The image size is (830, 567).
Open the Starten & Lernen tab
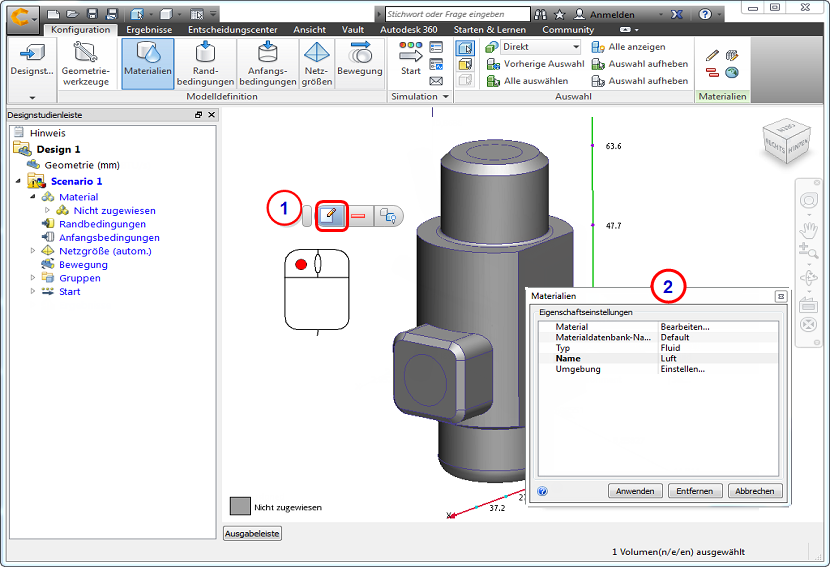[489, 30]
